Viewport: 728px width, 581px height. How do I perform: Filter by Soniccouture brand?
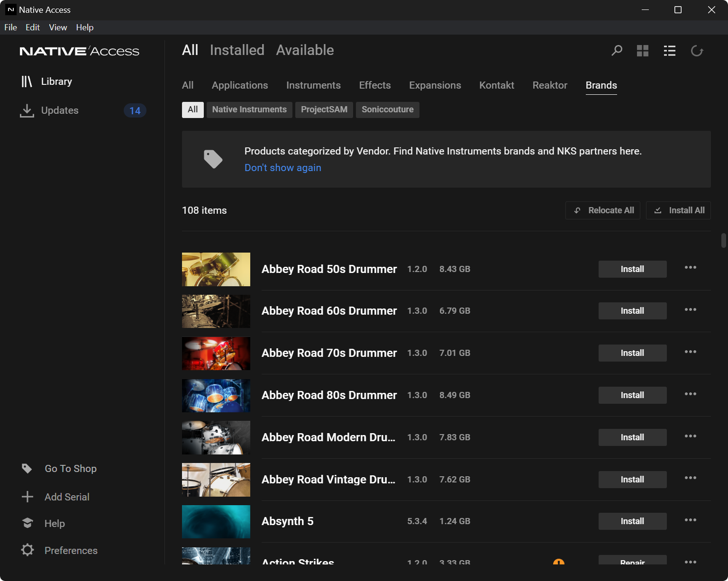pyautogui.click(x=388, y=109)
